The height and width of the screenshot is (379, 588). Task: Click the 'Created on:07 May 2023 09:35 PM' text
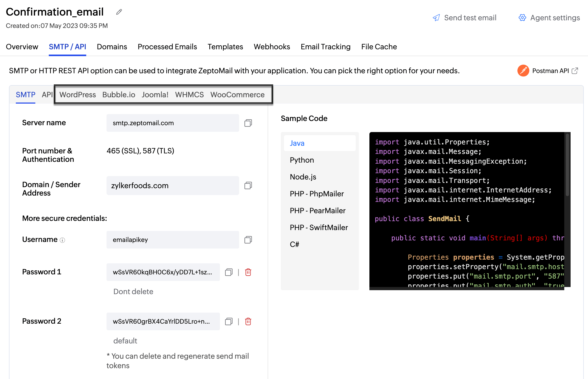pos(57,26)
